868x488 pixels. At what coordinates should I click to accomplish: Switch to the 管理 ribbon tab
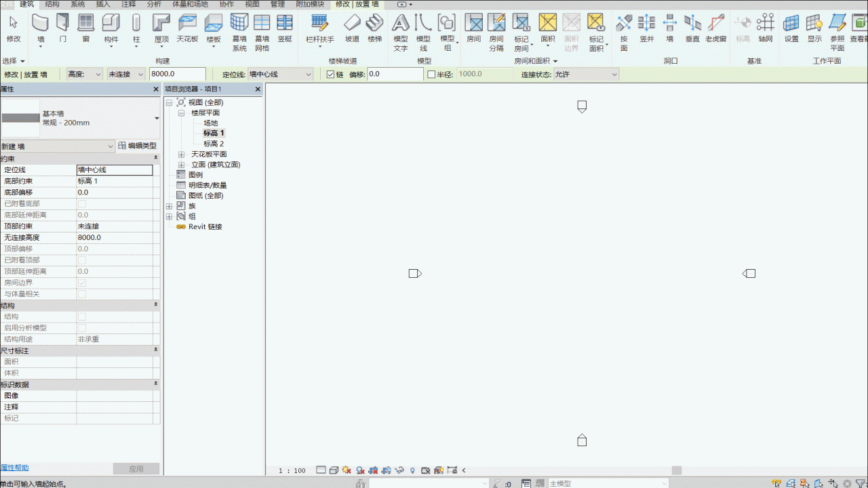pos(277,4)
